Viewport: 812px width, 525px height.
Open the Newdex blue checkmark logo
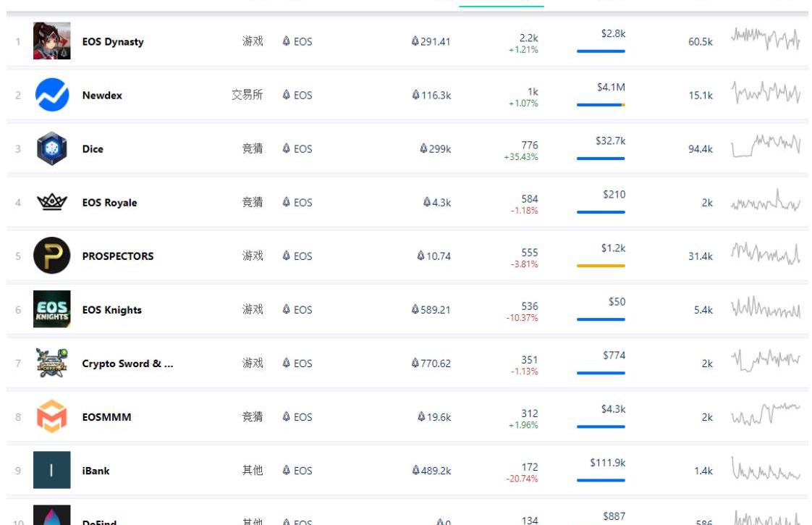(52, 95)
